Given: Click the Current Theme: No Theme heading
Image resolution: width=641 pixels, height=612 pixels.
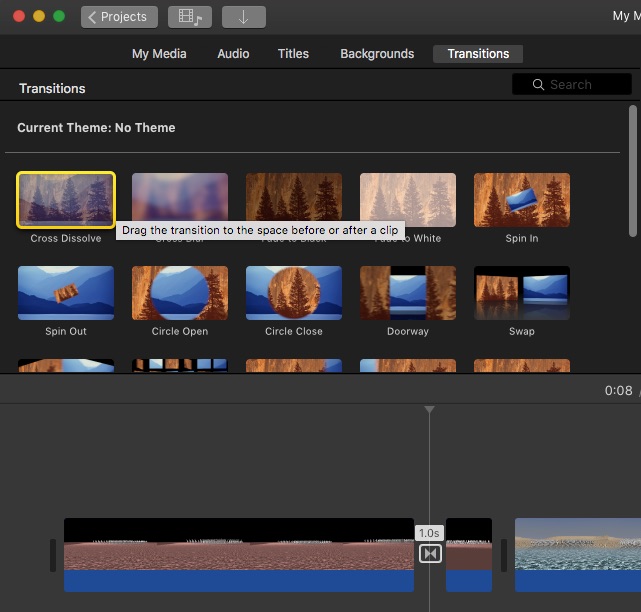Looking at the screenshot, I should pos(96,128).
